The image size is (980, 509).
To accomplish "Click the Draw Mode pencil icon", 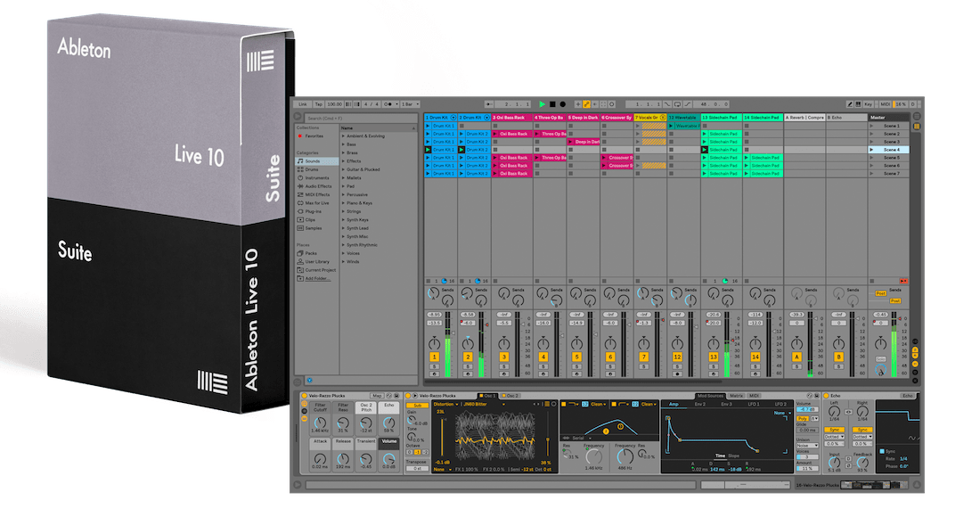I will 849,104.
